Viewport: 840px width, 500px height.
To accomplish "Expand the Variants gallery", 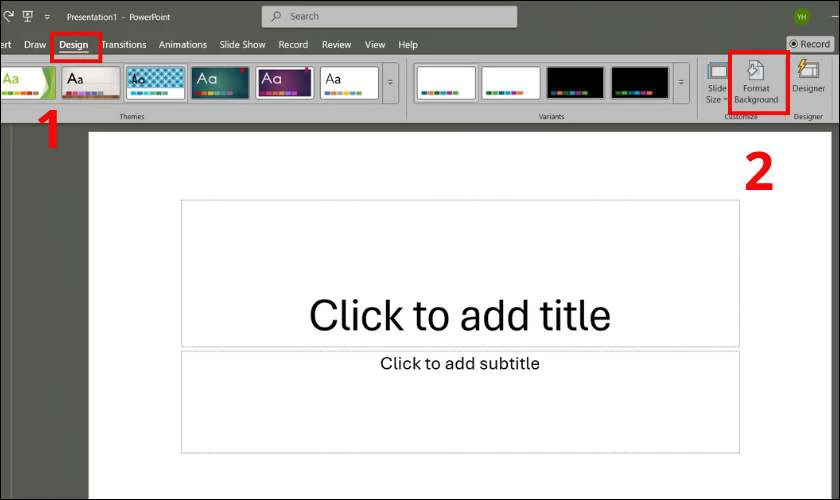I will click(x=681, y=83).
